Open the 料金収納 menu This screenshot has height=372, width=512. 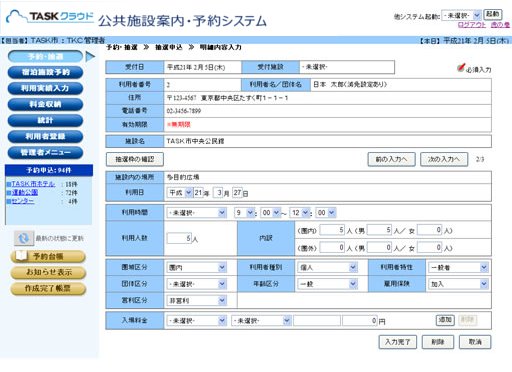point(45,104)
